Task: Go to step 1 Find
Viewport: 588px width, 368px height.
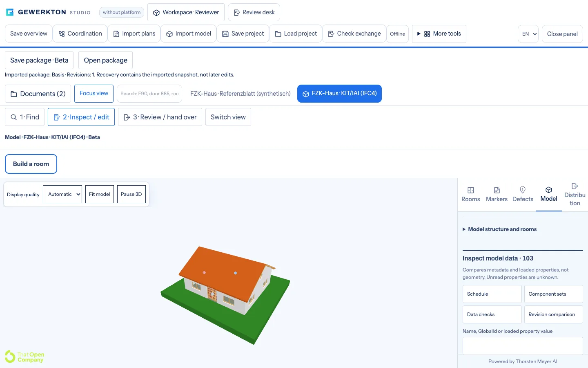Action: coord(24,117)
